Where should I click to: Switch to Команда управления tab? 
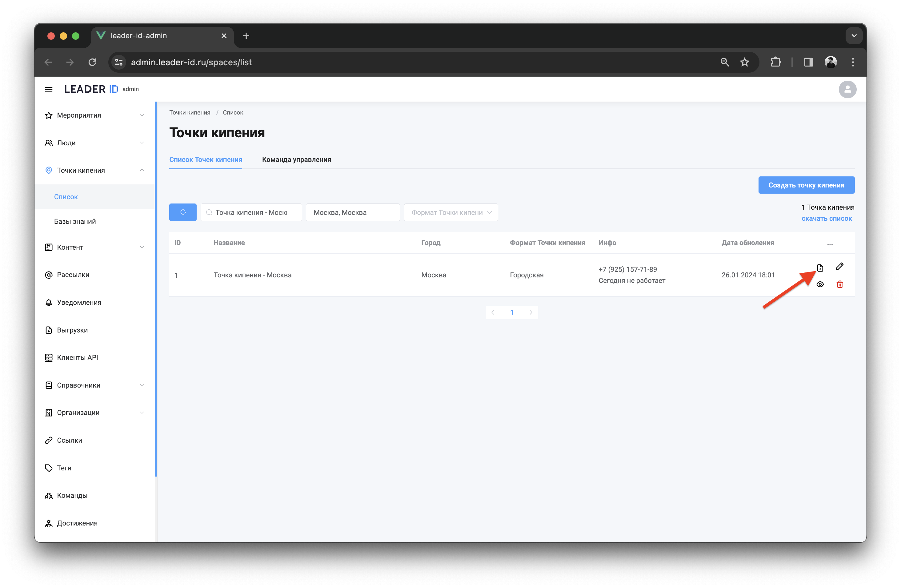296,160
